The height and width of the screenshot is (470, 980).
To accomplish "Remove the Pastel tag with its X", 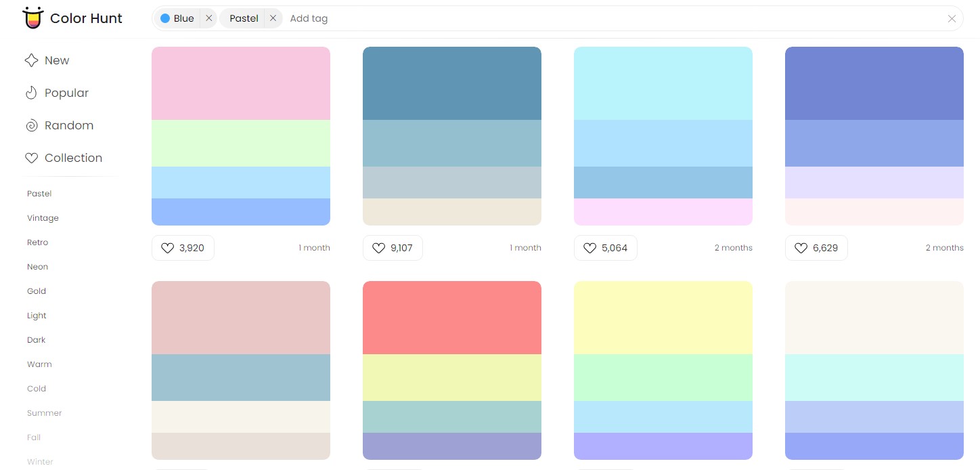I will [273, 18].
